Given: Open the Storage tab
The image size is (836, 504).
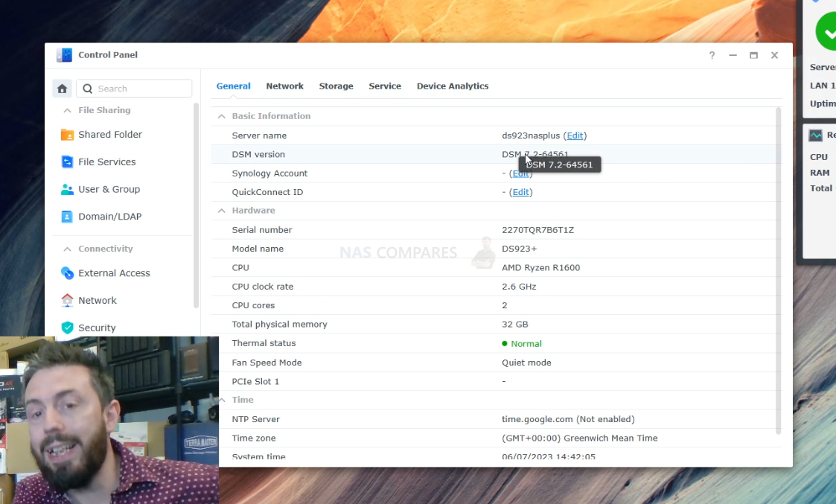Looking at the screenshot, I should tap(336, 86).
